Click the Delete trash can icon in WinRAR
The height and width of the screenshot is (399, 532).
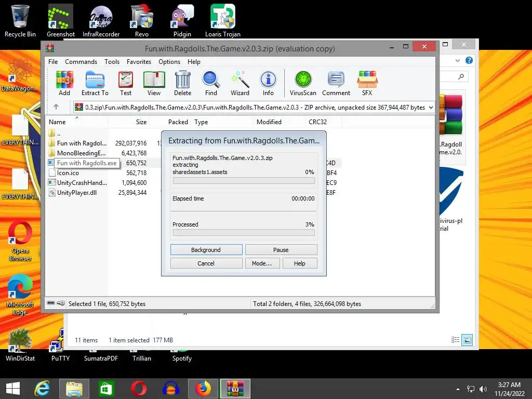tap(182, 84)
